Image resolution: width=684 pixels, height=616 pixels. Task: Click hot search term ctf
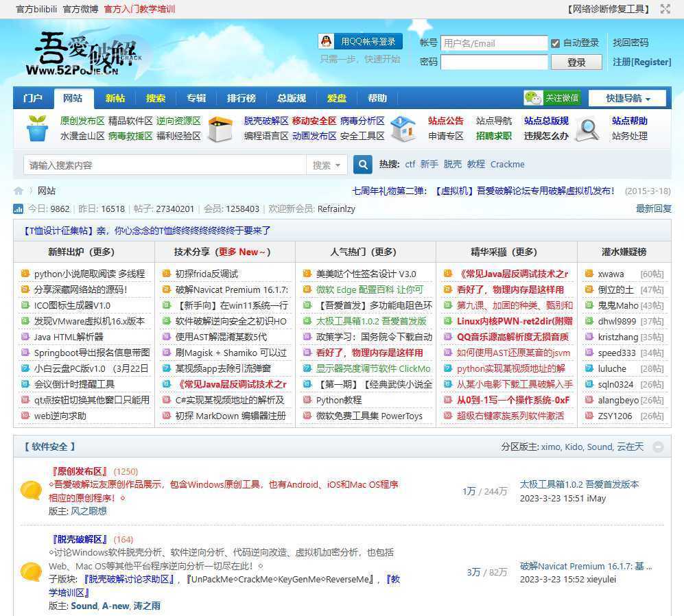click(410, 165)
